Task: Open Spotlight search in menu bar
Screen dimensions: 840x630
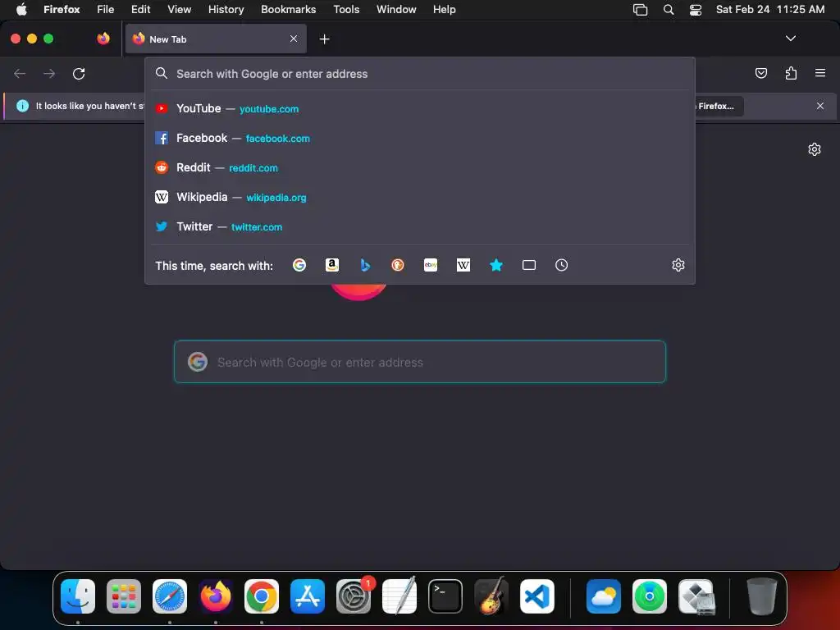Action: (x=669, y=10)
